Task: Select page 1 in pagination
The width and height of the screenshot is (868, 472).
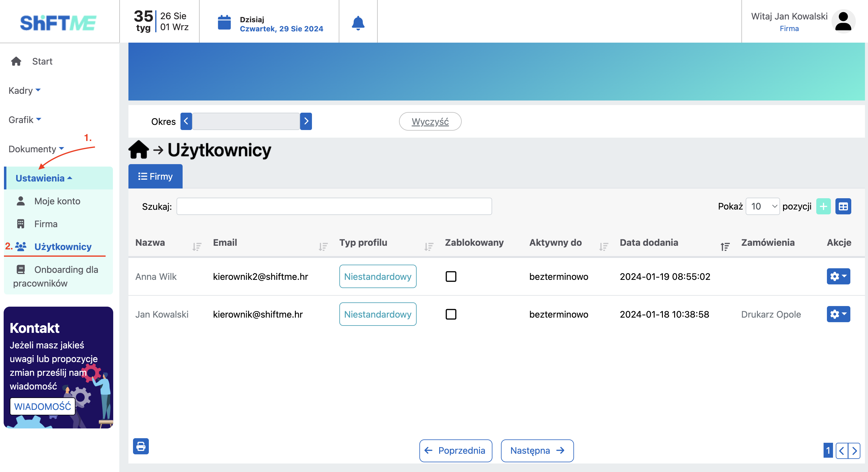Action: click(828, 451)
